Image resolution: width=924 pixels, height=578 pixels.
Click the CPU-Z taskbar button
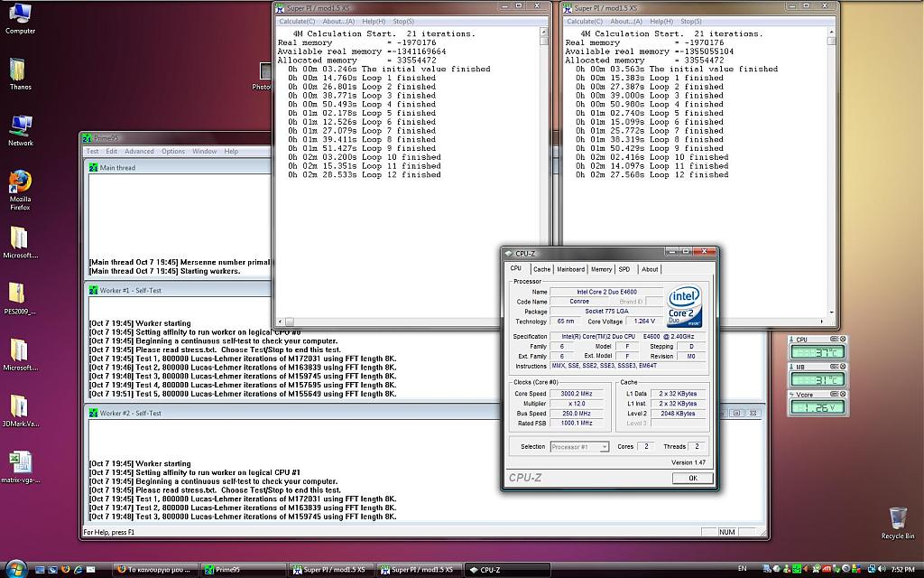click(x=506, y=570)
